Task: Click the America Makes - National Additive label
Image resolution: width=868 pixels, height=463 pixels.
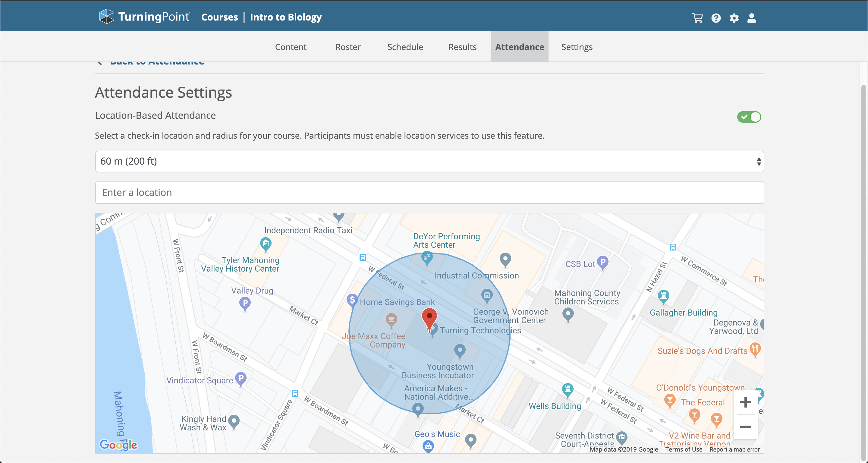Action: click(x=439, y=392)
